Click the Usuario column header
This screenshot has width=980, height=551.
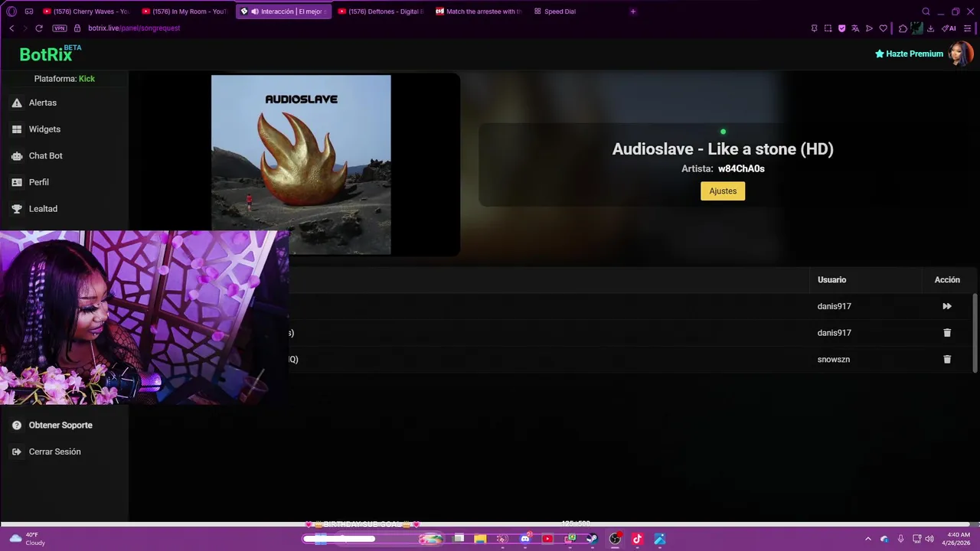pyautogui.click(x=831, y=280)
